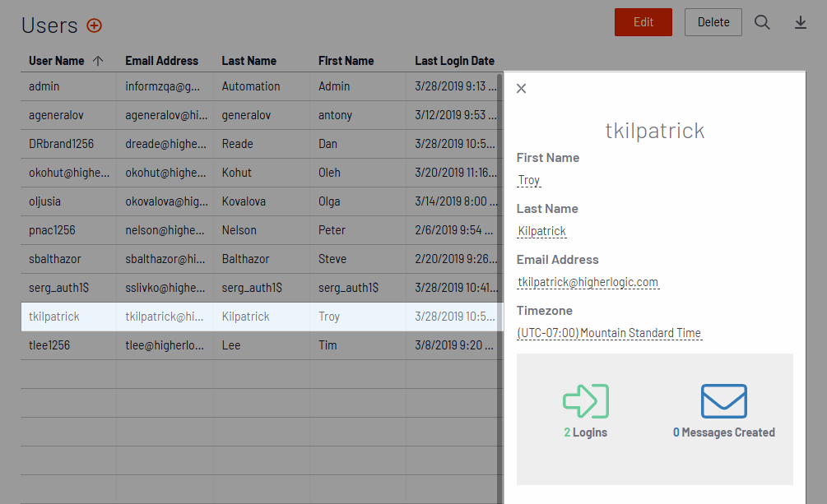Change the Mountain Standard Time timezone

pyautogui.click(x=609, y=333)
